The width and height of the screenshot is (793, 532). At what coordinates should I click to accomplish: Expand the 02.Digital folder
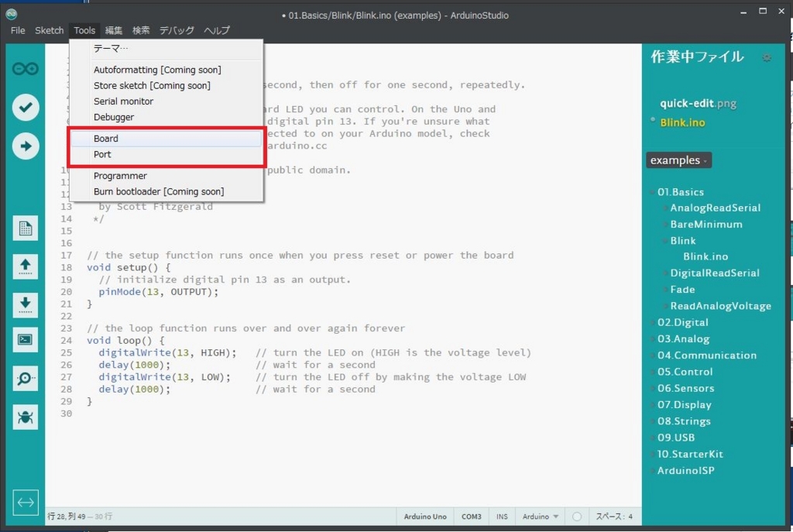[x=682, y=322]
